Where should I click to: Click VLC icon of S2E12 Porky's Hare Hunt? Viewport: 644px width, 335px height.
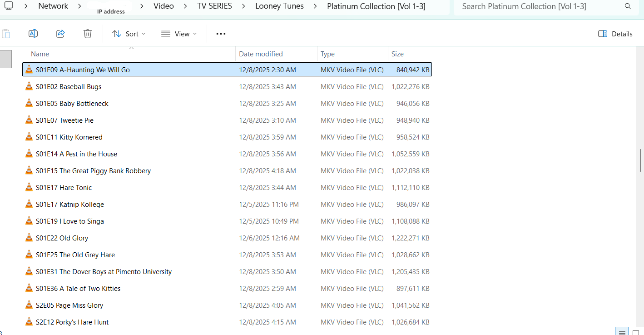29,322
